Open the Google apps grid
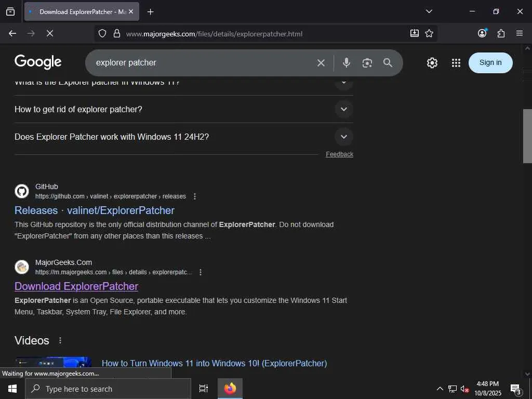The image size is (532, 399). pyautogui.click(x=456, y=63)
